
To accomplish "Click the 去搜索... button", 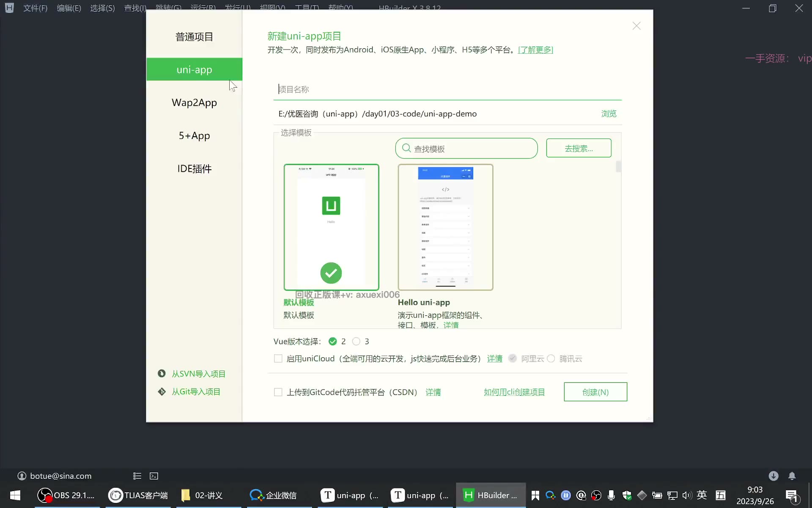I will click(579, 148).
